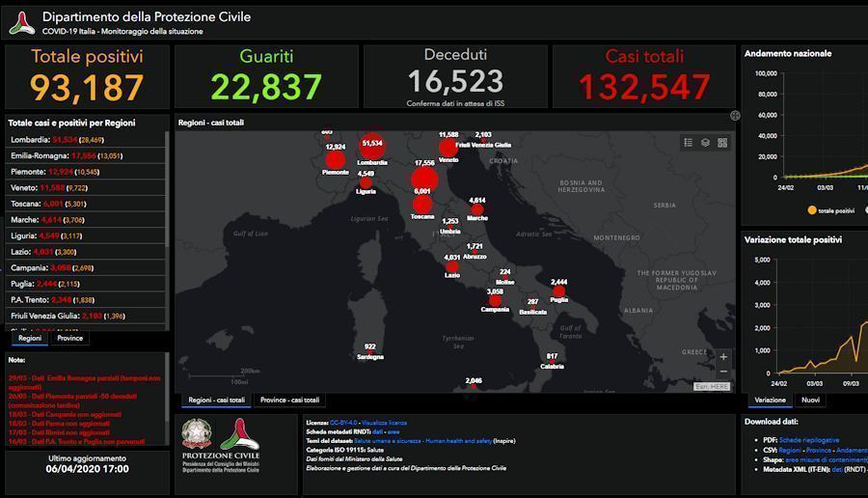Click the 17,556 Emilia-Romagna map marker
Viewport: 868px width, 498px height.
tap(424, 179)
